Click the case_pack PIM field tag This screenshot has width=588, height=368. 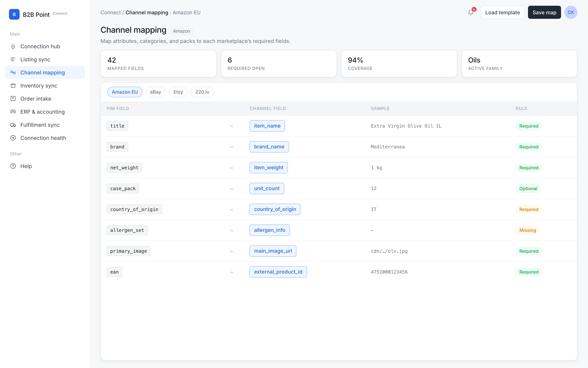pos(123,188)
